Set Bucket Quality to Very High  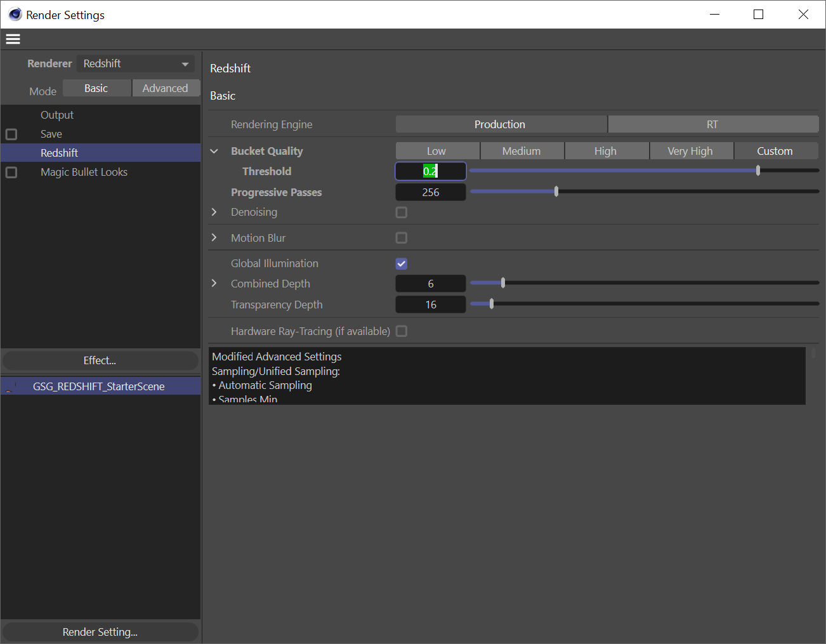tap(692, 151)
